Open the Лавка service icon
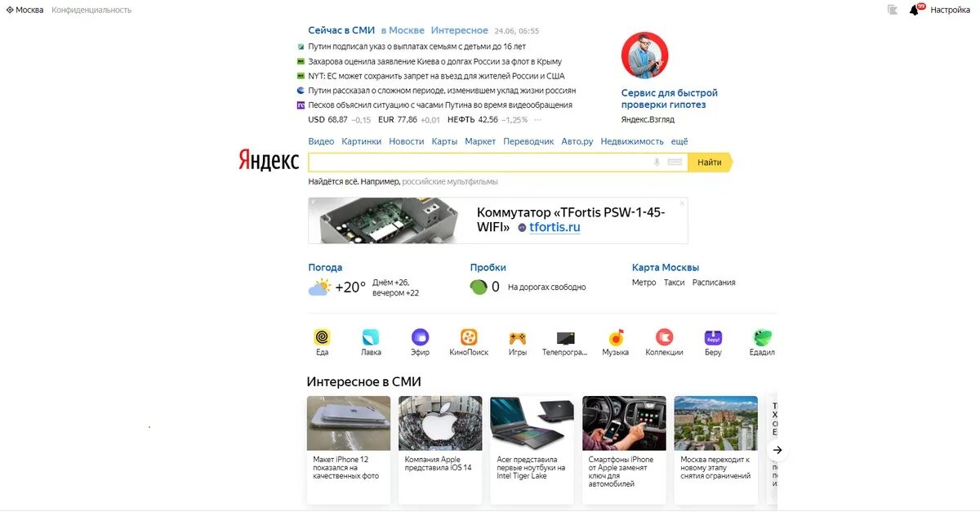The image size is (980, 512). pyautogui.click(x=371, y=337)
